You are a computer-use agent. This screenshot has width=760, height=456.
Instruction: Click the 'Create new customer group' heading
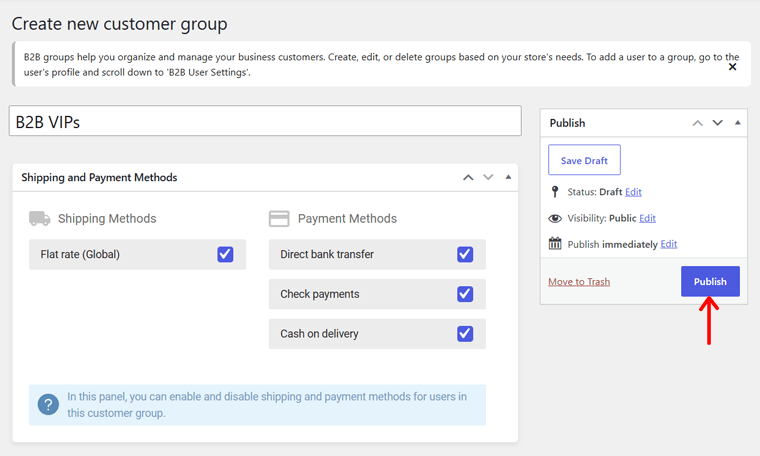[119, 24]
